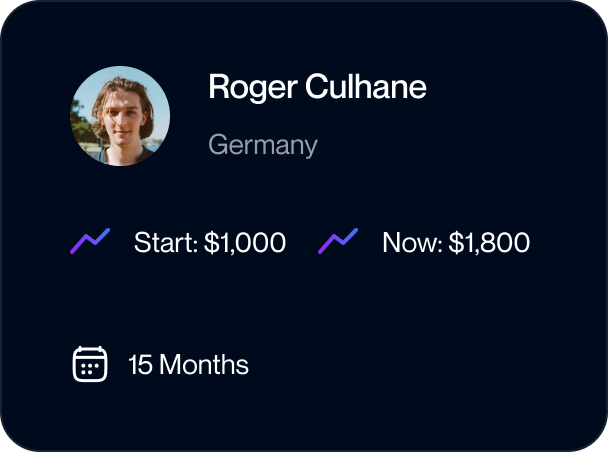This screenshot has width=608, height=452.
Task: Click the surname Culhane
Action: click(366, 86)
